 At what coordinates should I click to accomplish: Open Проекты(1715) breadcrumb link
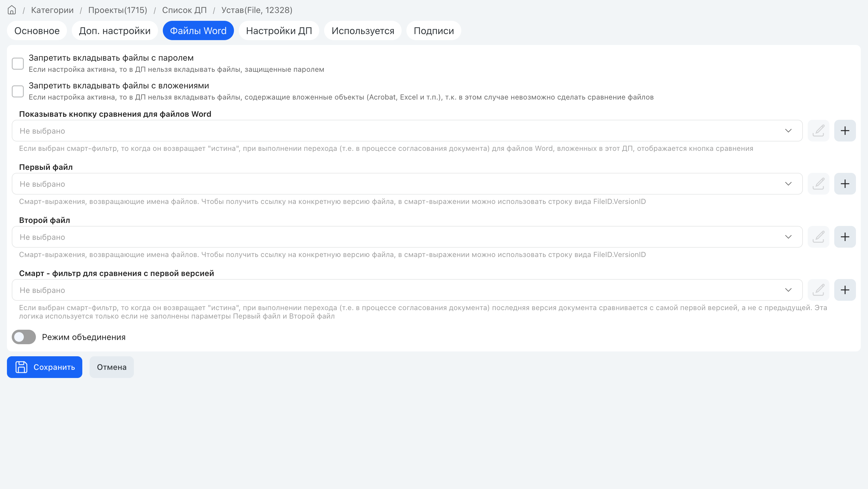click(x=118, y=10)
